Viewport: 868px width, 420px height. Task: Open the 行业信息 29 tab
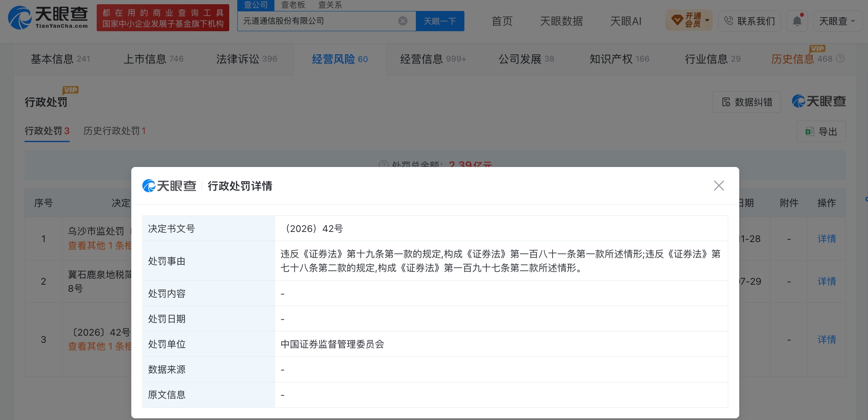point(713,59)
